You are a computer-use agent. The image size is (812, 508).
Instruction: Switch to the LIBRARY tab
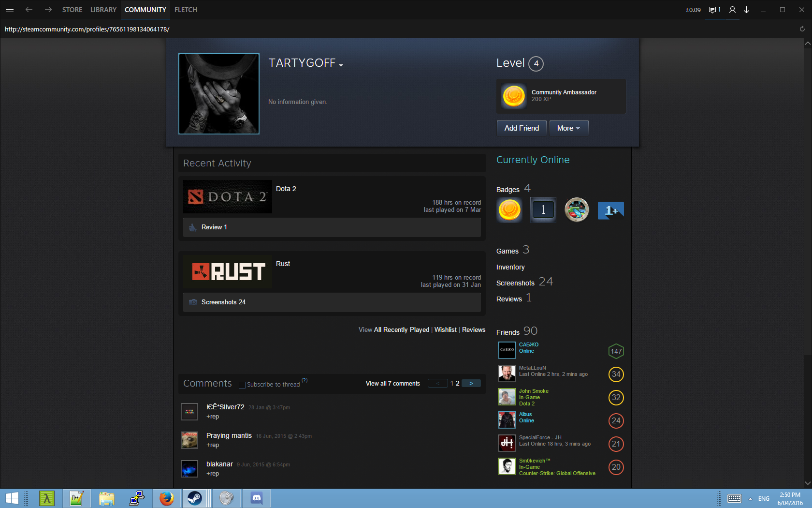103,10
